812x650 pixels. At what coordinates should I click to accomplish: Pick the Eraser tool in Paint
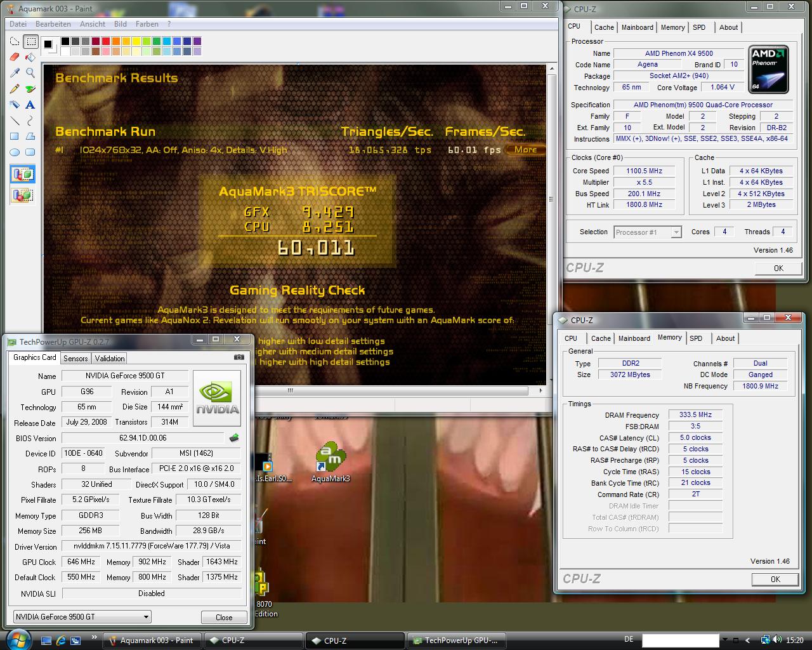15,57
